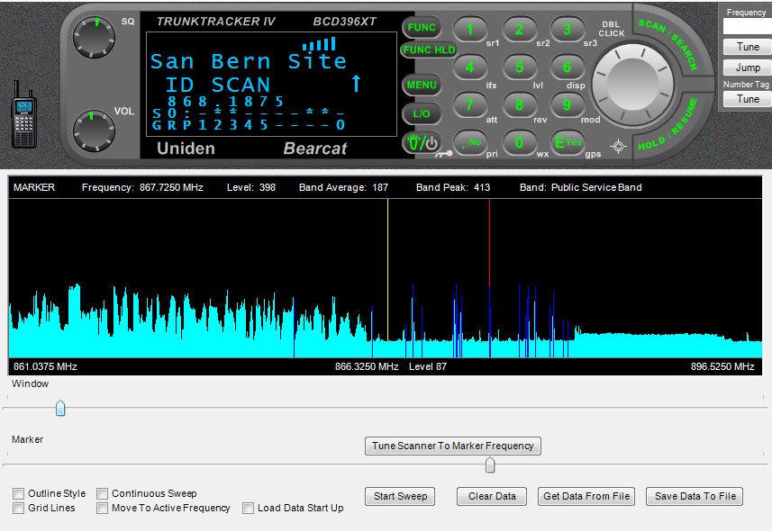Click keypad number 1 (sr1)
772x532 pixels.
469,30
